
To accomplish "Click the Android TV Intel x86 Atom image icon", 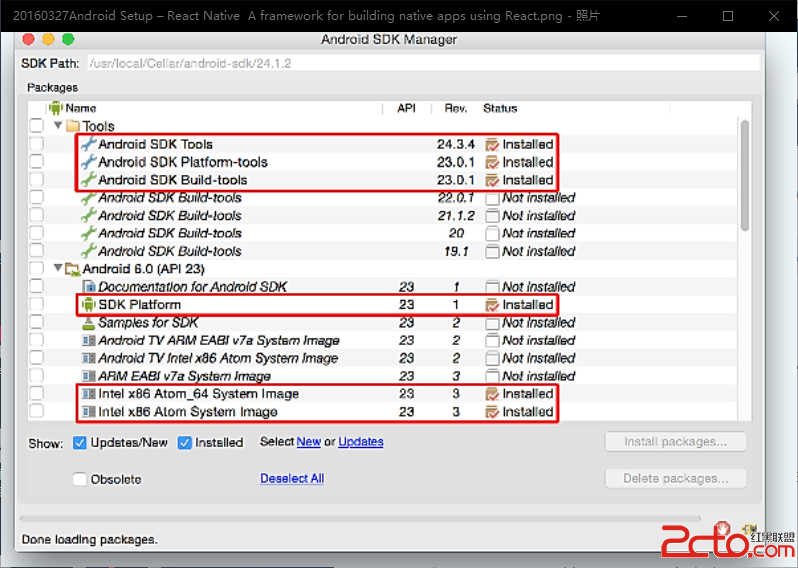I will (89, 358).
